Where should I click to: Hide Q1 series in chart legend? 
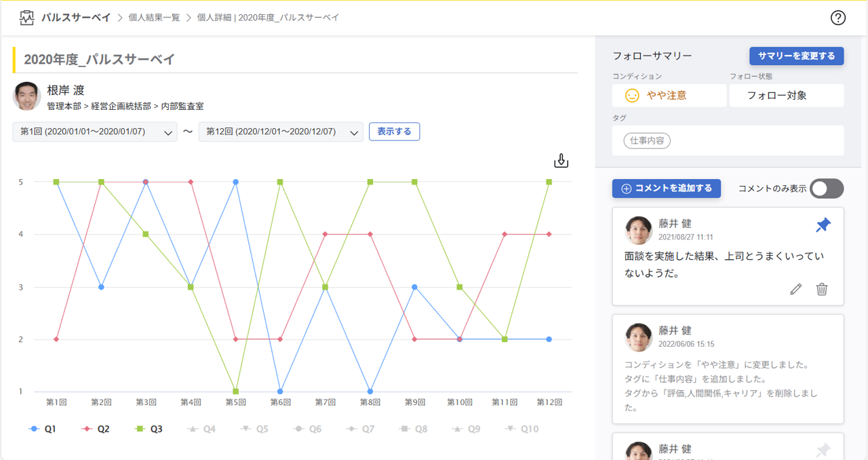point(43,429)
